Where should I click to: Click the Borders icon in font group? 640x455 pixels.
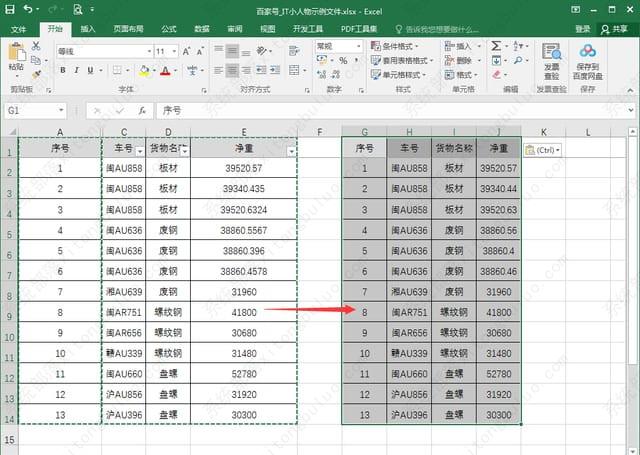(117, 70)
